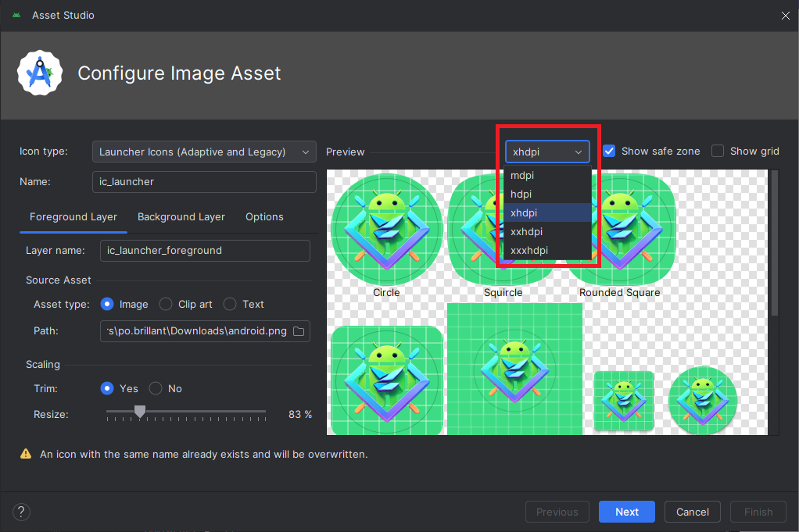Click the 83 % resize value
Image resolution: width=799 pixels, height=532 pixels.
tap(300, 414)
